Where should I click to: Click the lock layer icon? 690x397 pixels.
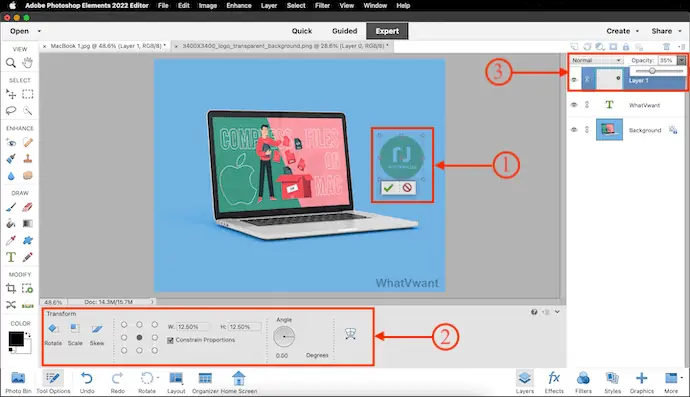click(626, 47)
